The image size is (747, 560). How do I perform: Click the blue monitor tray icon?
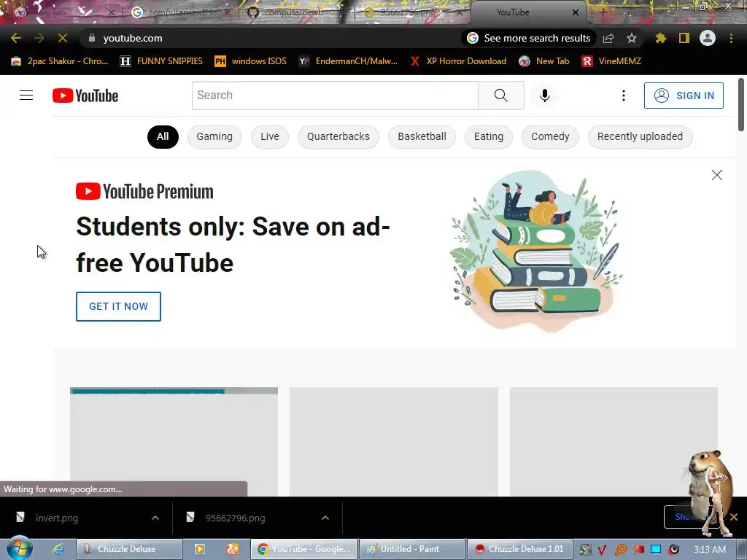click(656, 550)
